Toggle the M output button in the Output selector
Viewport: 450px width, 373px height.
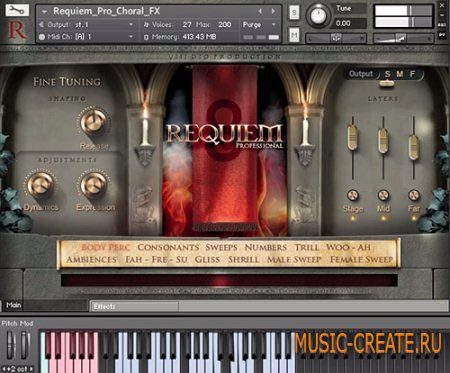pos(400,74)
